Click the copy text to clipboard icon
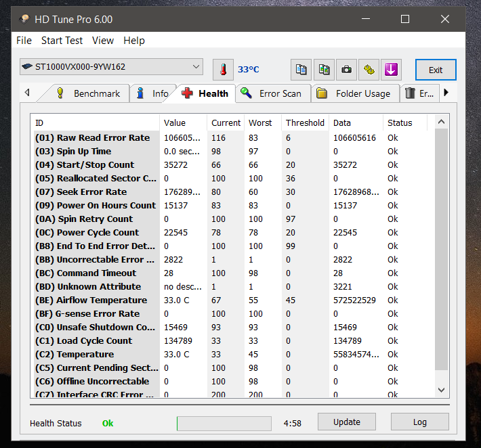The image size is (481, 448). [301, 70]
